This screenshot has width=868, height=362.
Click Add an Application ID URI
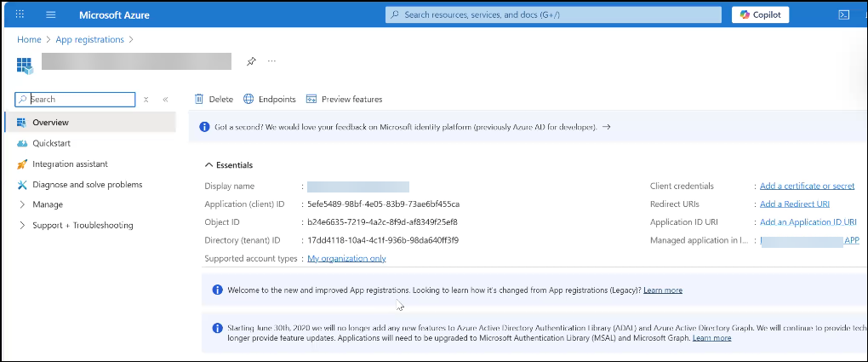coord(808,222)
